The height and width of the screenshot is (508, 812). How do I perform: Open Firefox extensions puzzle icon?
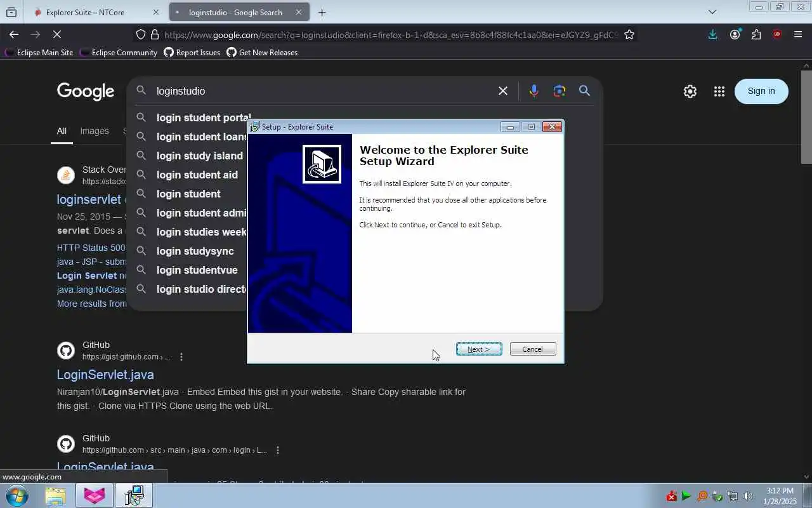point(756,35)
